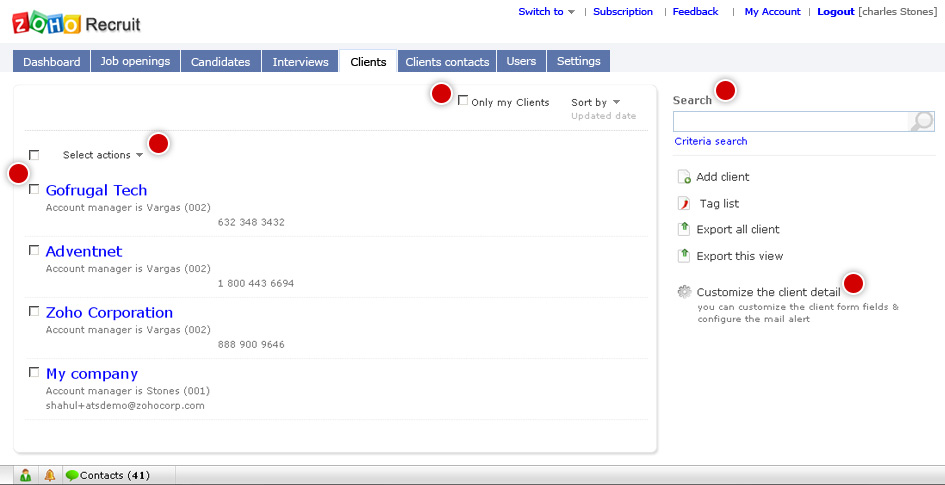Click the Feedback link

pos(695,11)
